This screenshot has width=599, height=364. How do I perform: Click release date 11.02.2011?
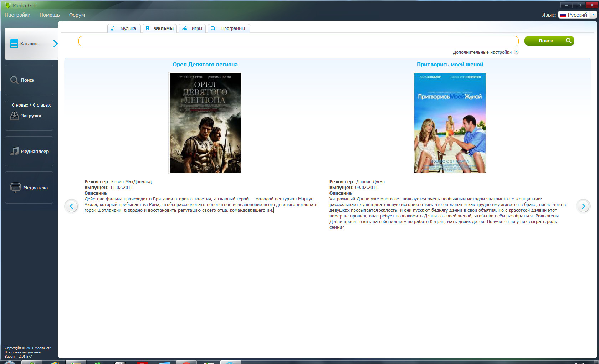pyautogui.click(x=122, y=188)
